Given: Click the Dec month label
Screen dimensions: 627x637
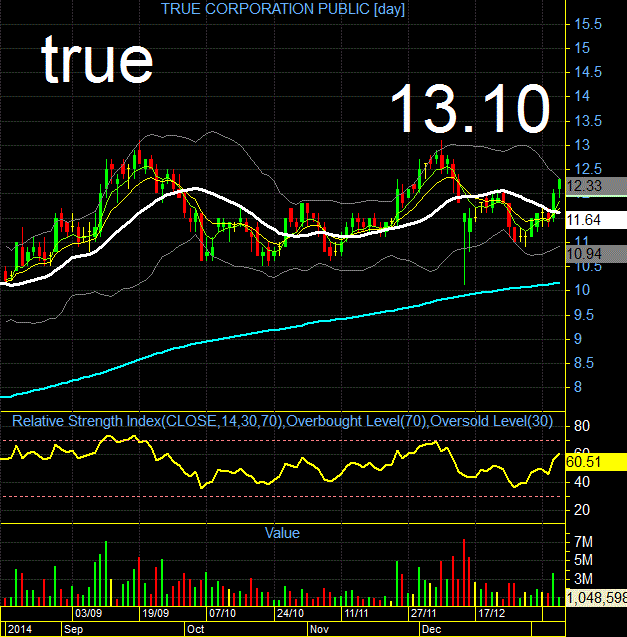Looking at the screenshot, I should click(x=432, y=629).
